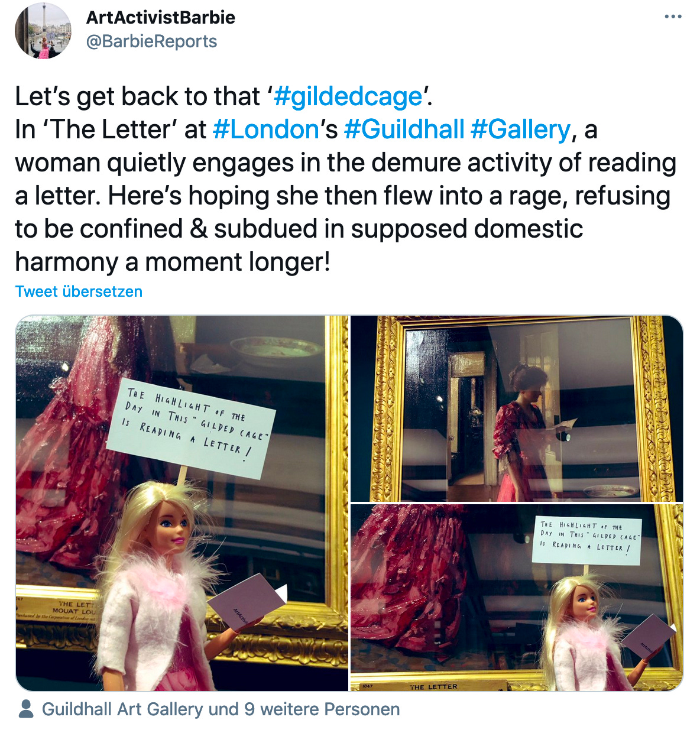700x733 pixels.
Task: Click the tweet body text to expand it
Action: click(x=346, y=179)
